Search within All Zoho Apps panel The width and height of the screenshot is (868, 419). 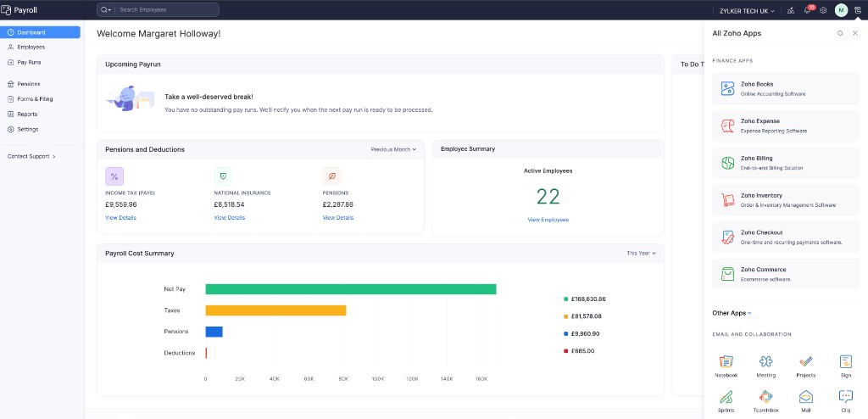click(840, 33)
